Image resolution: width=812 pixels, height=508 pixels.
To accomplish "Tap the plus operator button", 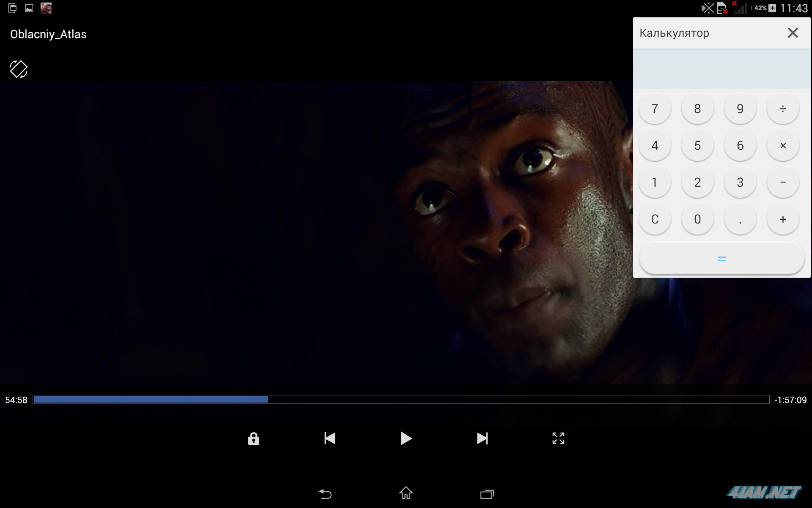I will pos(783,219).
